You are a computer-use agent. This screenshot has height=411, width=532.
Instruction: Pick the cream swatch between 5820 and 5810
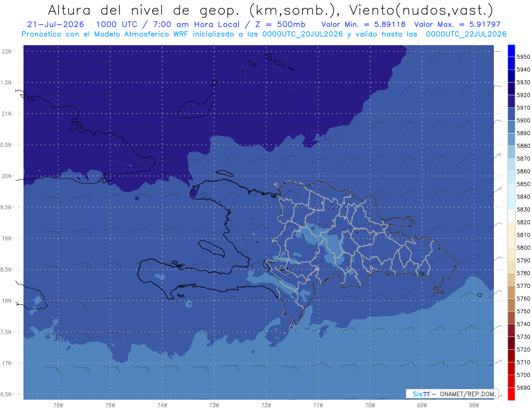(x=511, y=228)
